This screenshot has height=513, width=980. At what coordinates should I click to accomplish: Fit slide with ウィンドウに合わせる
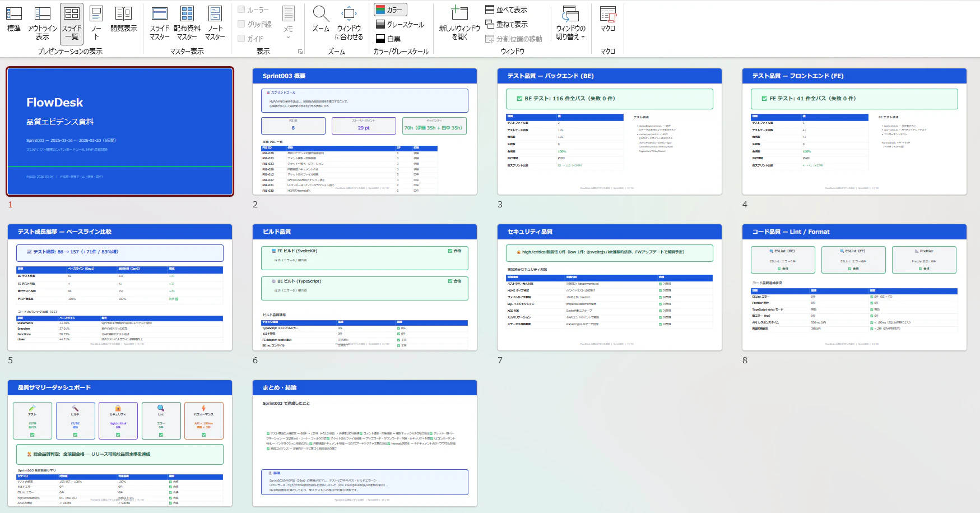349,23
